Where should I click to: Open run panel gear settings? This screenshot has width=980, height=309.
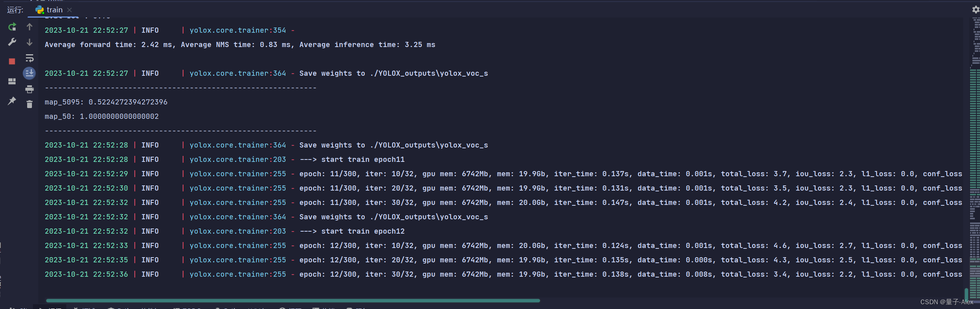click(976, 10)
